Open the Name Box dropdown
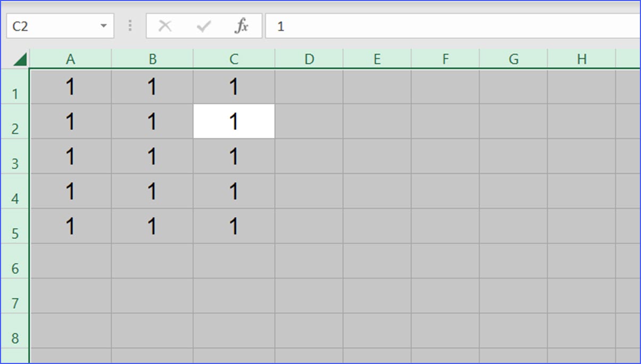Screen dimensions: 641x364 point(104,25)
